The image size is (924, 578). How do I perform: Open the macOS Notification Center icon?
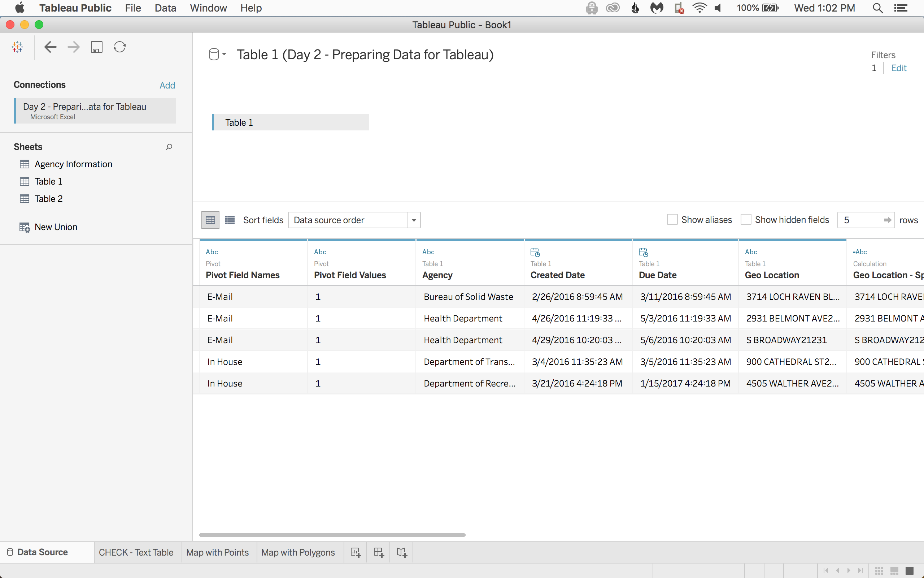pos(901,8)
